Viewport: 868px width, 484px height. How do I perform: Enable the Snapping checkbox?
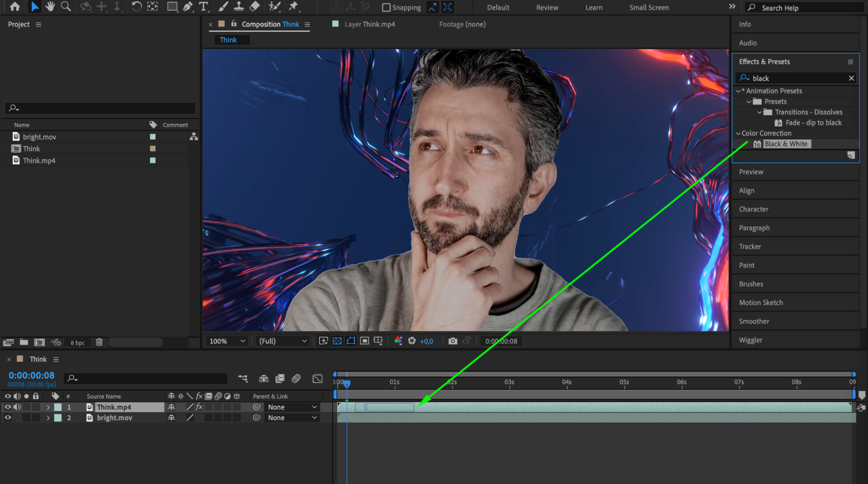(386, 7)
